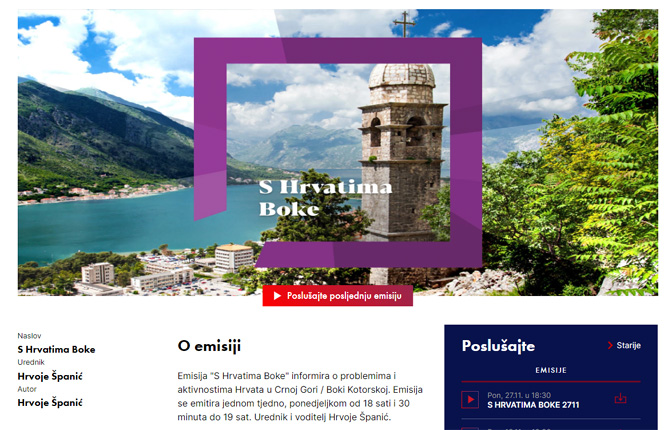672x430 pixels.
Task: Open the S HRVATIMA BOKE 2711 title
Action: [x=533, y=405]
